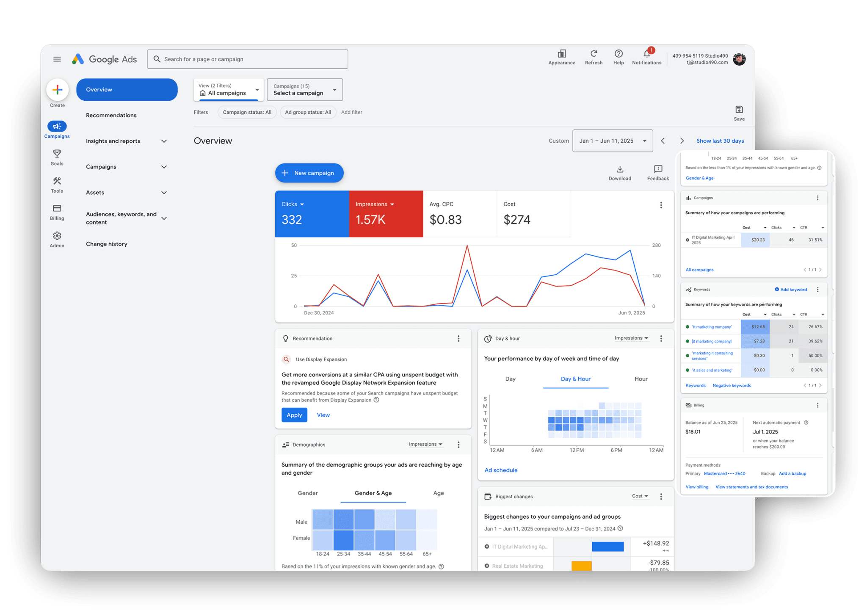
Task: Click Add filter
Action: click(351, 112)
